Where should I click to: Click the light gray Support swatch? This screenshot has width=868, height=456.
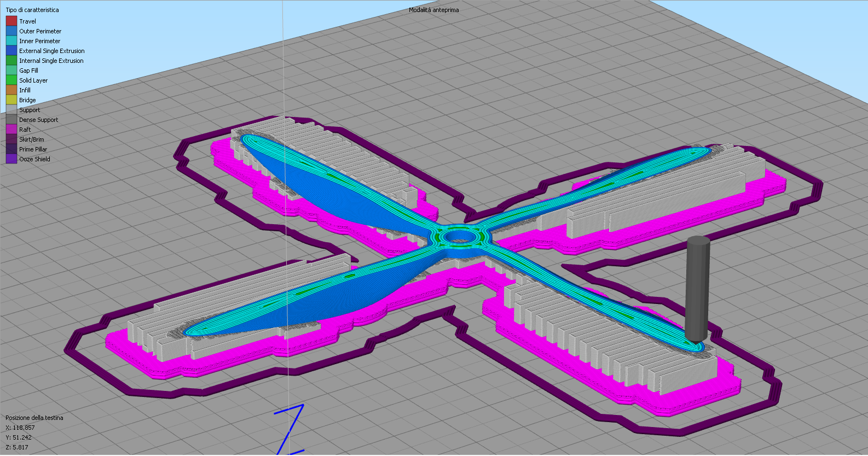(x=11, y=110)
